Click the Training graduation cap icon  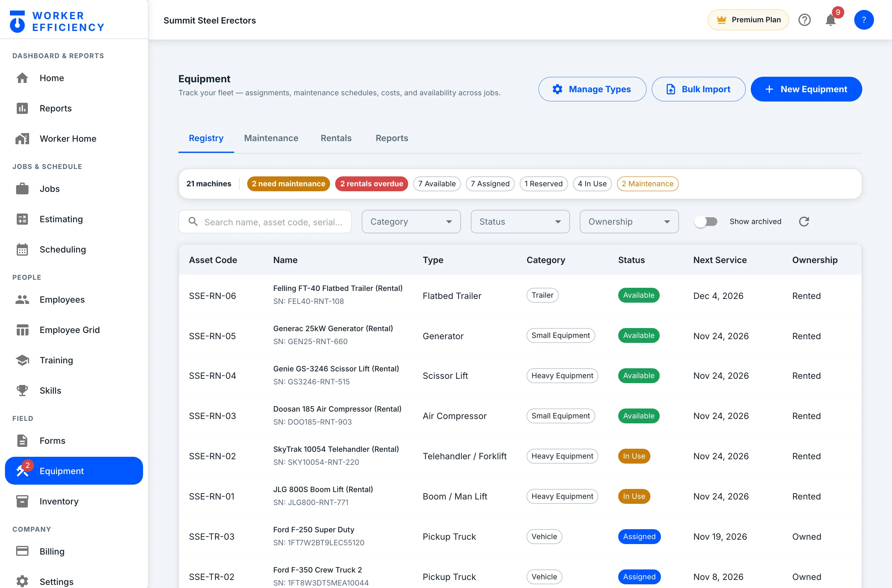[x=22, y=360]
